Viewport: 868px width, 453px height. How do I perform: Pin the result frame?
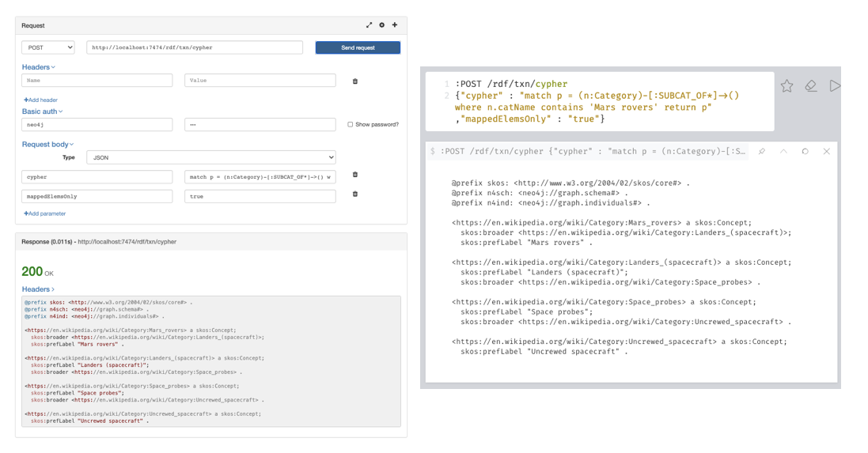[761, 151]
